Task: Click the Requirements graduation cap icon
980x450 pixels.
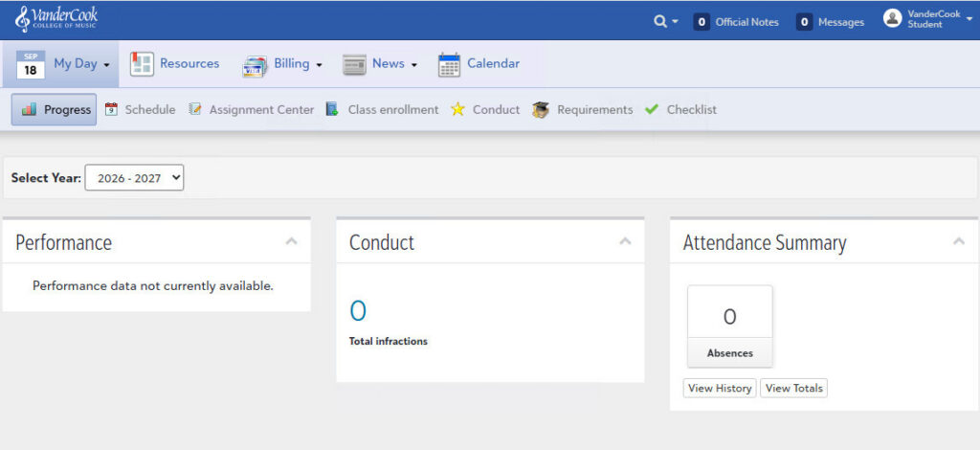Action: click(541, 110)
